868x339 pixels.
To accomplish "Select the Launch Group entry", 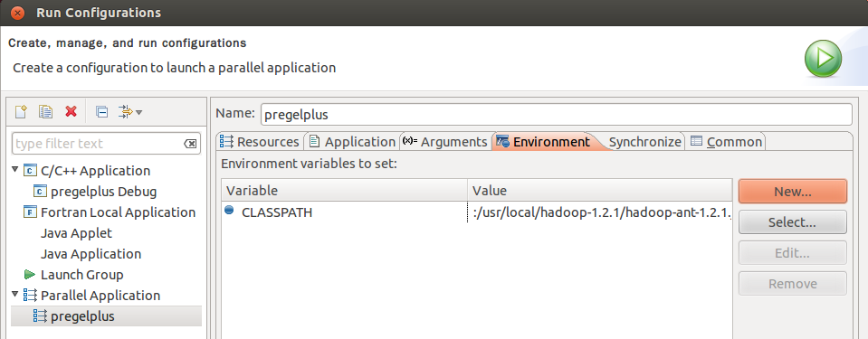I will pos(73,274).
